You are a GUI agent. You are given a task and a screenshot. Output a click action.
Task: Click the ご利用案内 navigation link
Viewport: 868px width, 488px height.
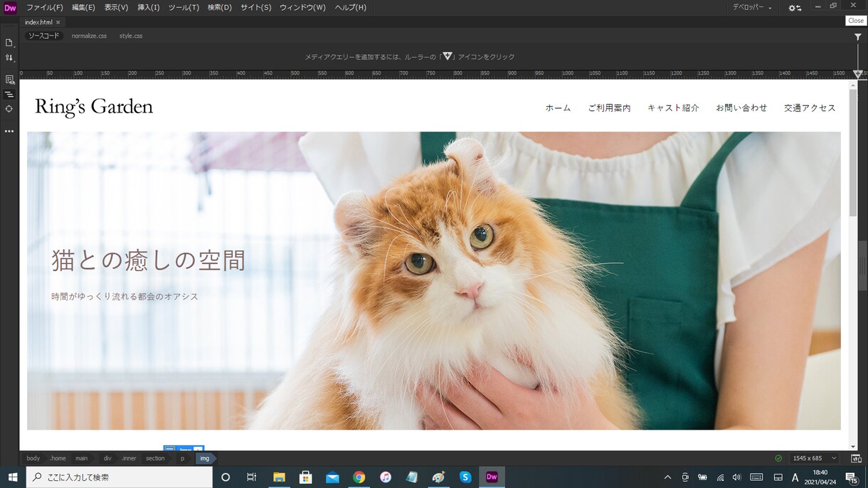[610, 108]
